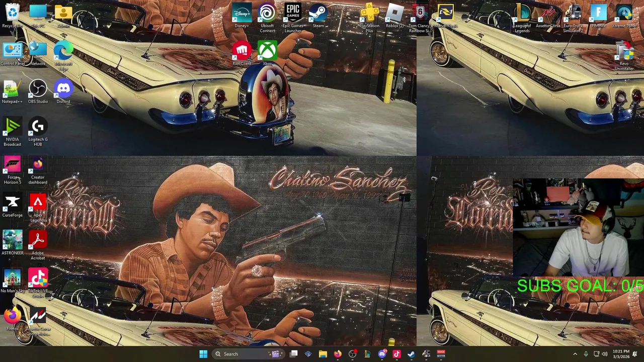Launch the CurseForge shortcut

point(12,206)
